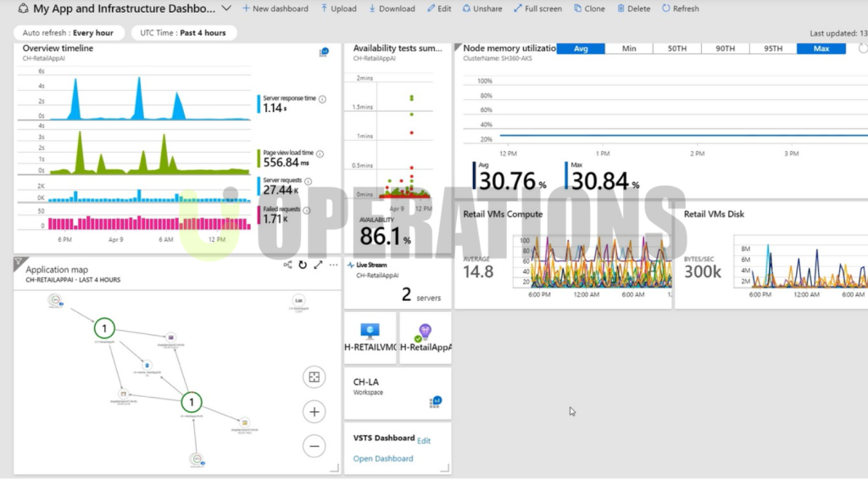Screen dimensions: 868x480
Task: Click the dashboard cloud icon beside title
Action: (23, 8)
